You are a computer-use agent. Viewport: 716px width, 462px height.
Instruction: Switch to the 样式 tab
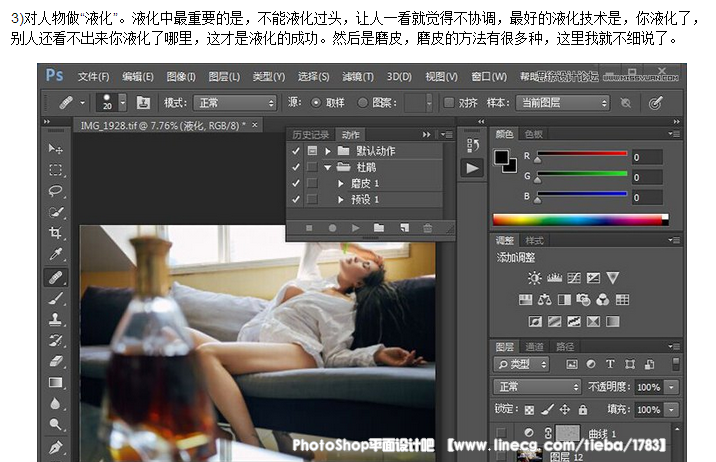click(534, 241)
